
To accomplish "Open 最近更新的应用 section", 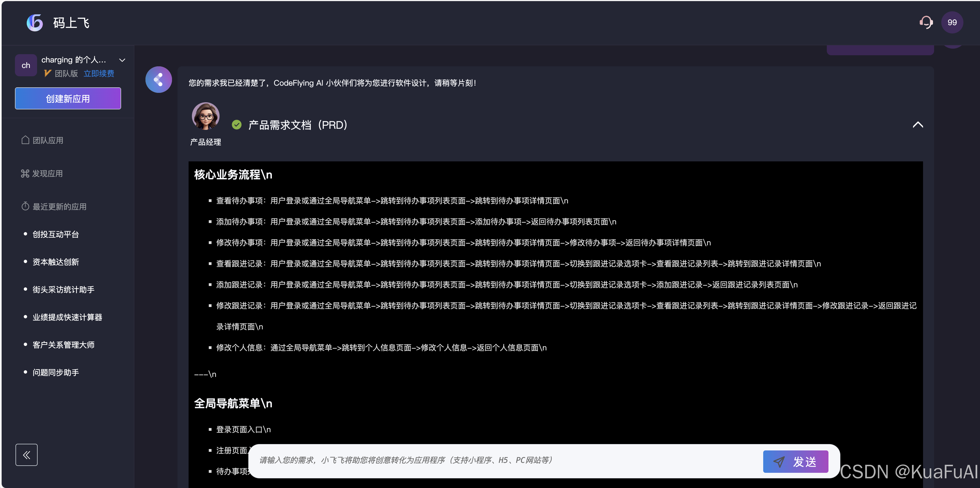I will click(59, 207).
